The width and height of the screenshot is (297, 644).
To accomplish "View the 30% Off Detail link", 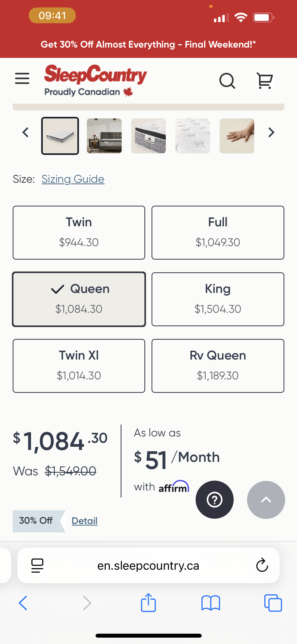I will 84,521.
